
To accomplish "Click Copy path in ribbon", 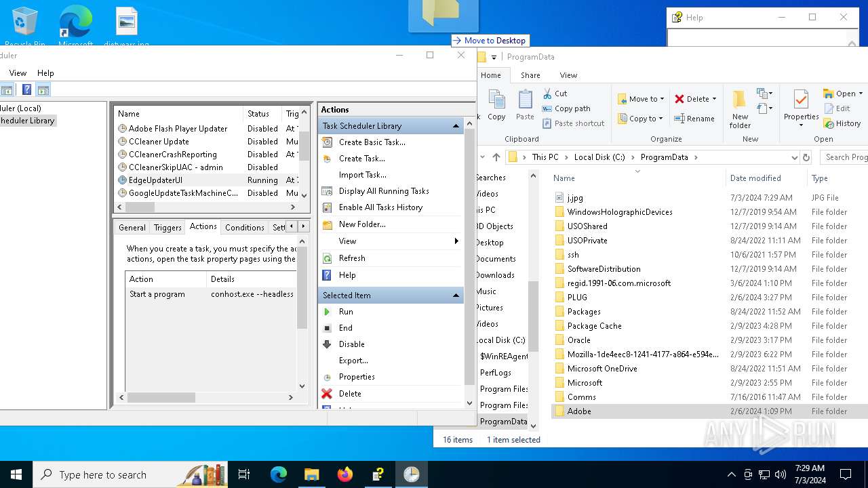I will pos(566,108).
